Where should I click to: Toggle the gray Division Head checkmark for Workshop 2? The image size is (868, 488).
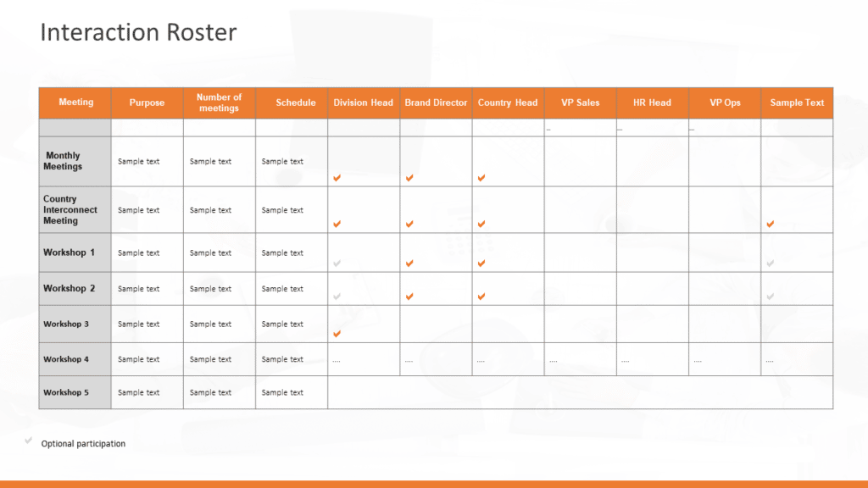coord(337,297)
